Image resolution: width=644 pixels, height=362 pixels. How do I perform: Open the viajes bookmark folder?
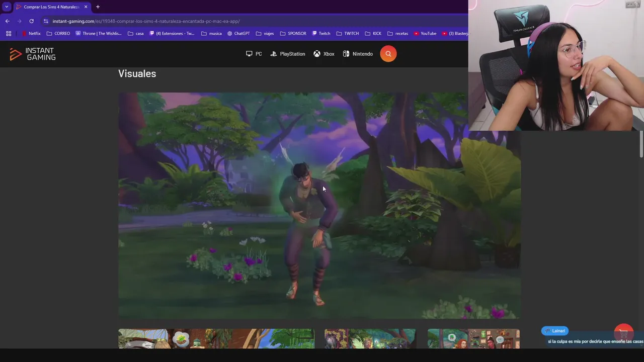tap(265, 34)
